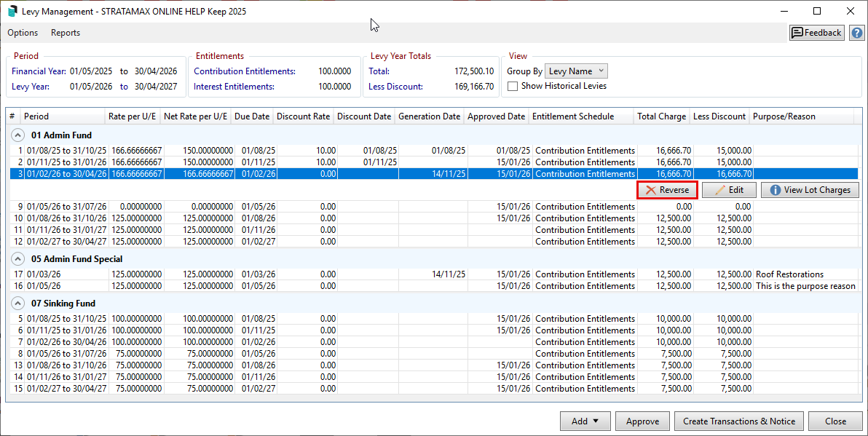Select row 17 with Roof Restorations purpose
868x436 pixels.
point(433,274)
